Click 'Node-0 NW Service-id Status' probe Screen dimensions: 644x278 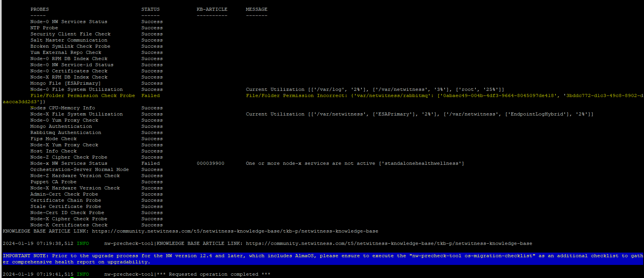click(72, 65)
